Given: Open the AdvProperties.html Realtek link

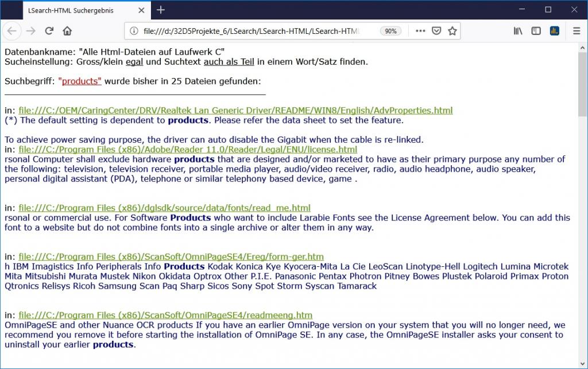Looking at the screenshot, I should (235, 110).
